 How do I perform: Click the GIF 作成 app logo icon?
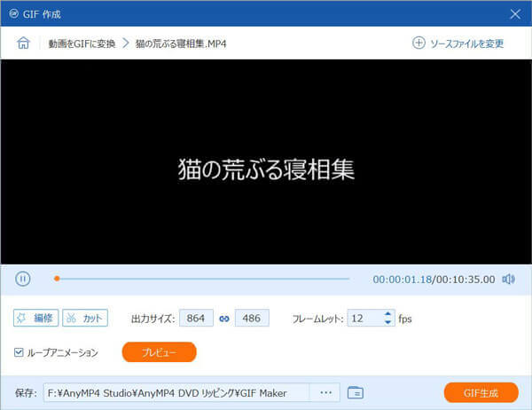(x=13, y=14)
